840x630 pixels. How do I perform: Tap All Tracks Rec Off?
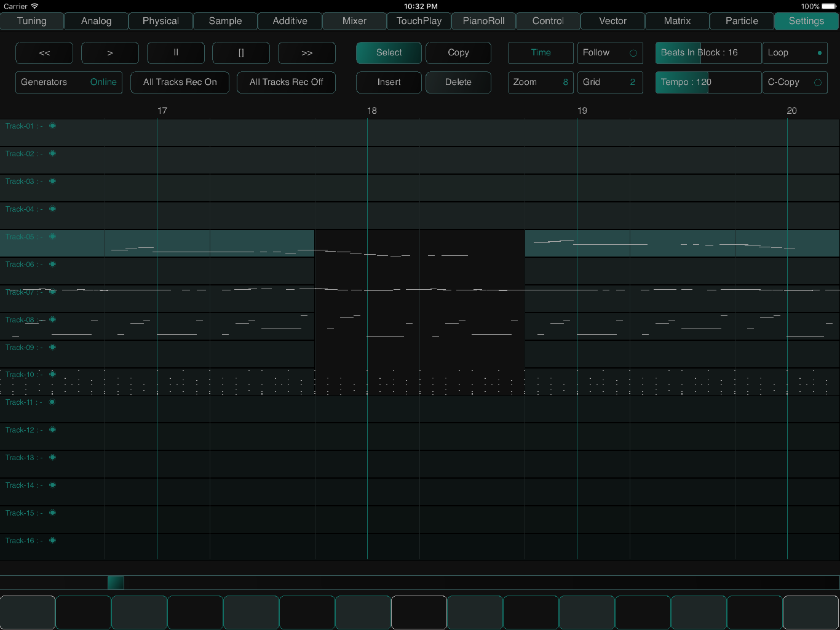(286, 82)
